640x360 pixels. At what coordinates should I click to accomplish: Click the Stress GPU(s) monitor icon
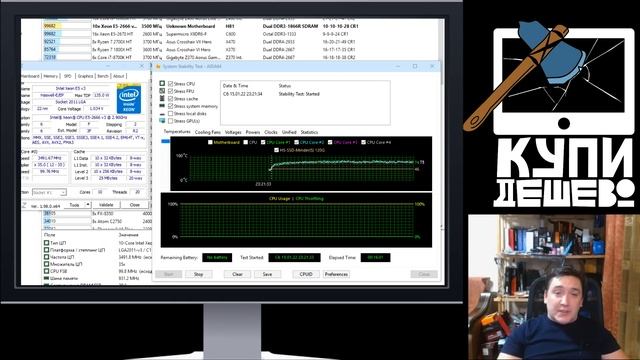pos(162,121)
